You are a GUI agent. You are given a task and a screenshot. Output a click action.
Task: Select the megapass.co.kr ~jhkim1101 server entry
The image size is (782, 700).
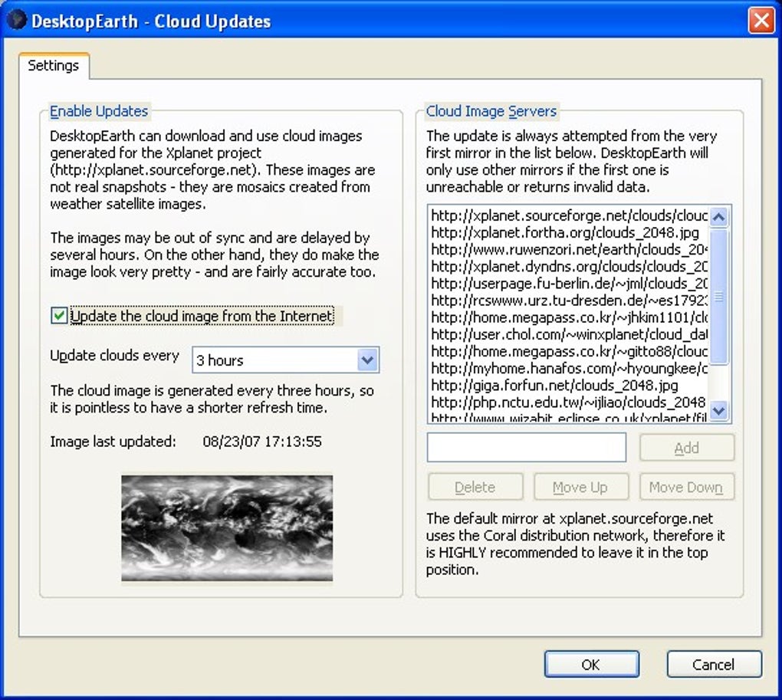[x=569, y=317]
